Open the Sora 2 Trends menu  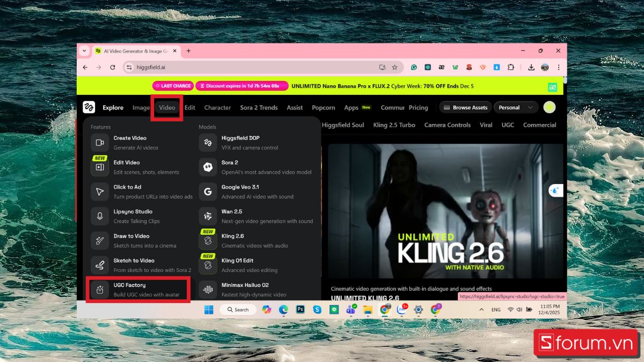pyautogui.click(x=259, y=107)
